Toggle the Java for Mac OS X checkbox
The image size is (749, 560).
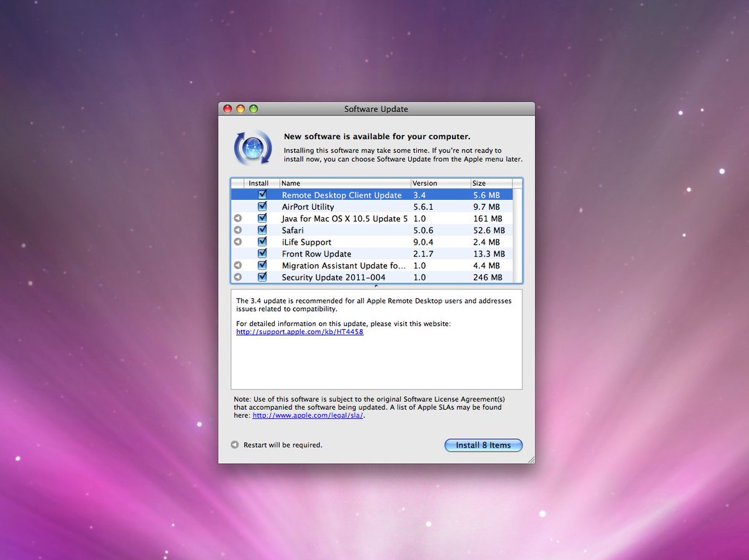tap(262, 218)
